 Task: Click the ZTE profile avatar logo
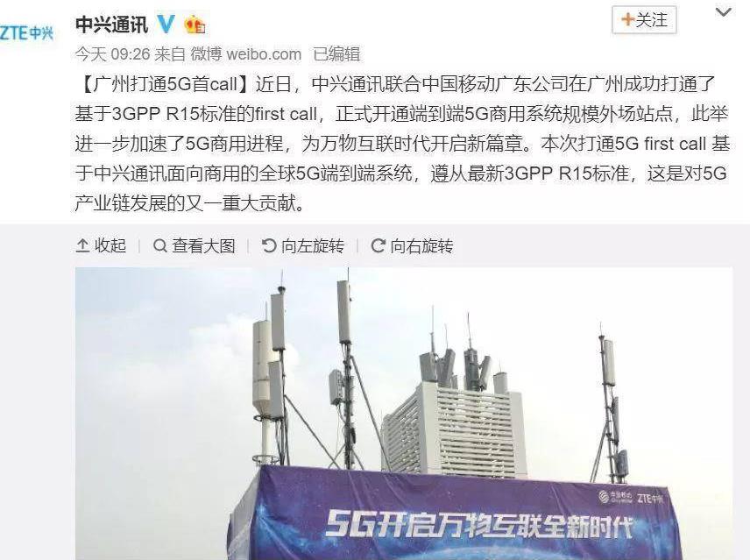(x=26, y=33)
